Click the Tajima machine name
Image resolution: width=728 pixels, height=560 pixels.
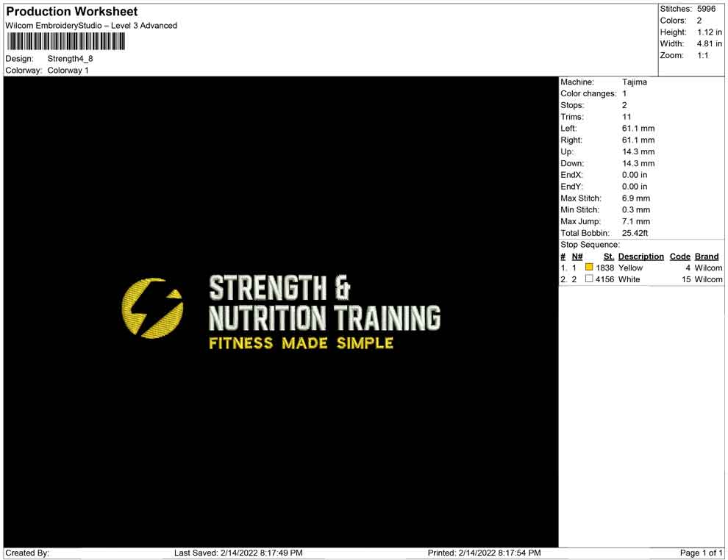[635, 82]
